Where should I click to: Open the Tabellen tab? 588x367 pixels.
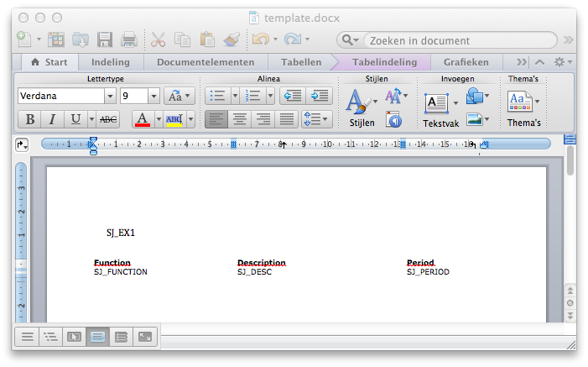(301, 62)
